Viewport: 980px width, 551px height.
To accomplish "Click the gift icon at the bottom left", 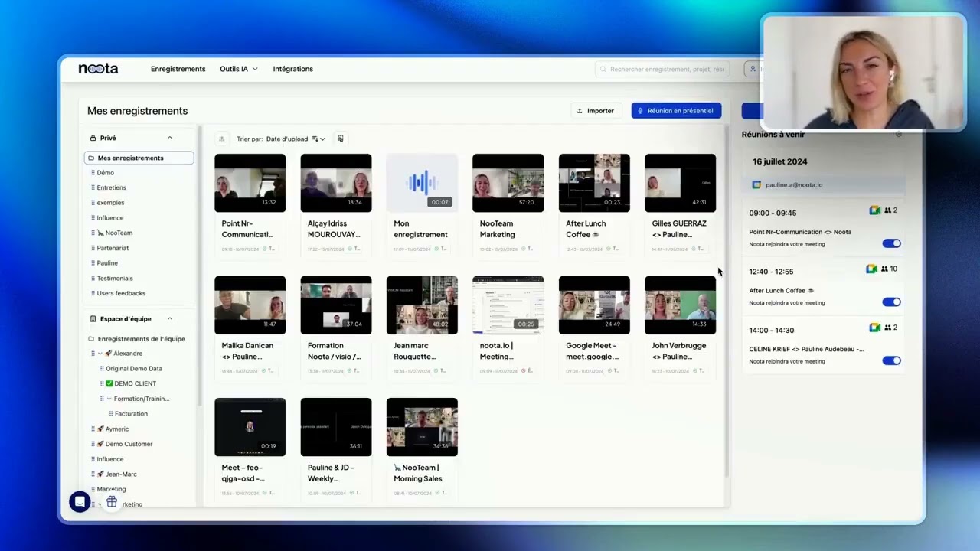I will pos(112,502).
